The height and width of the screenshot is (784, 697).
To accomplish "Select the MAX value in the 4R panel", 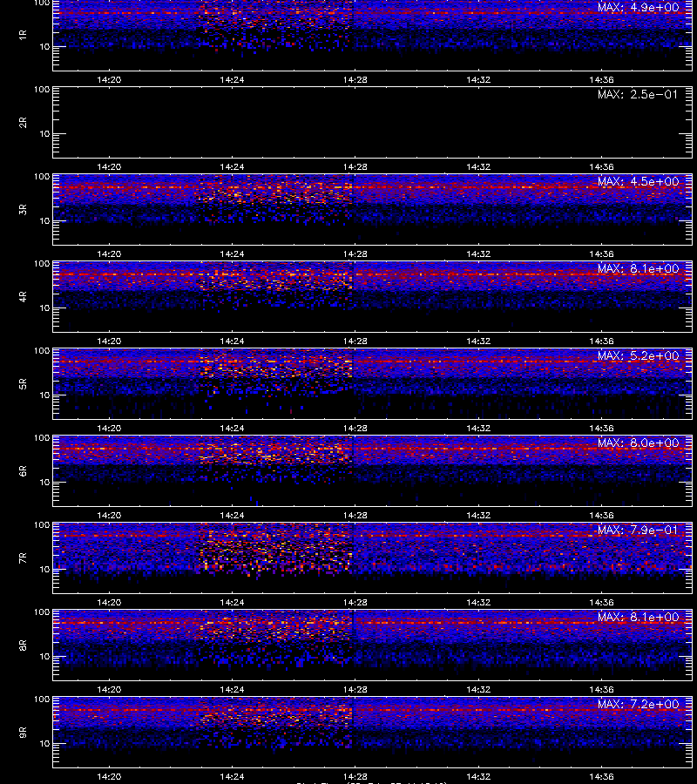I will 638,268.
